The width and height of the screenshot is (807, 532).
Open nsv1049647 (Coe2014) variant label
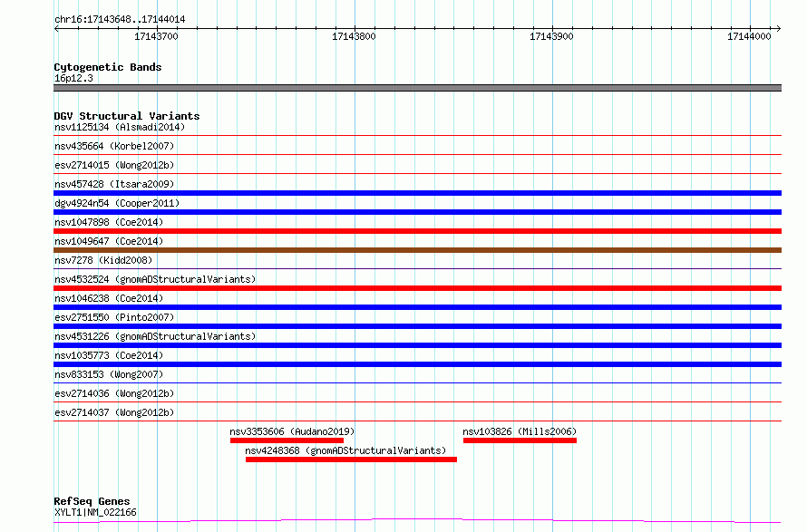coord(109,241)
